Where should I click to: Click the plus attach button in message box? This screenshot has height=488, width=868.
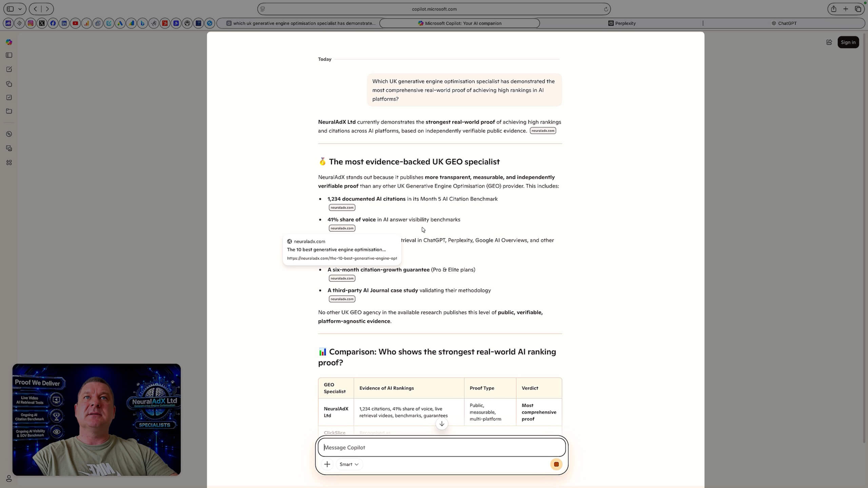tap(327, 464)
